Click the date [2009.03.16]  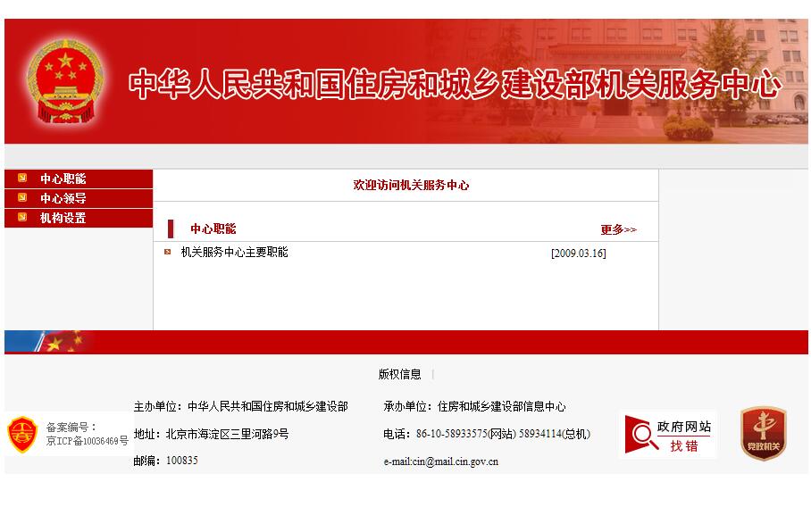579,253
